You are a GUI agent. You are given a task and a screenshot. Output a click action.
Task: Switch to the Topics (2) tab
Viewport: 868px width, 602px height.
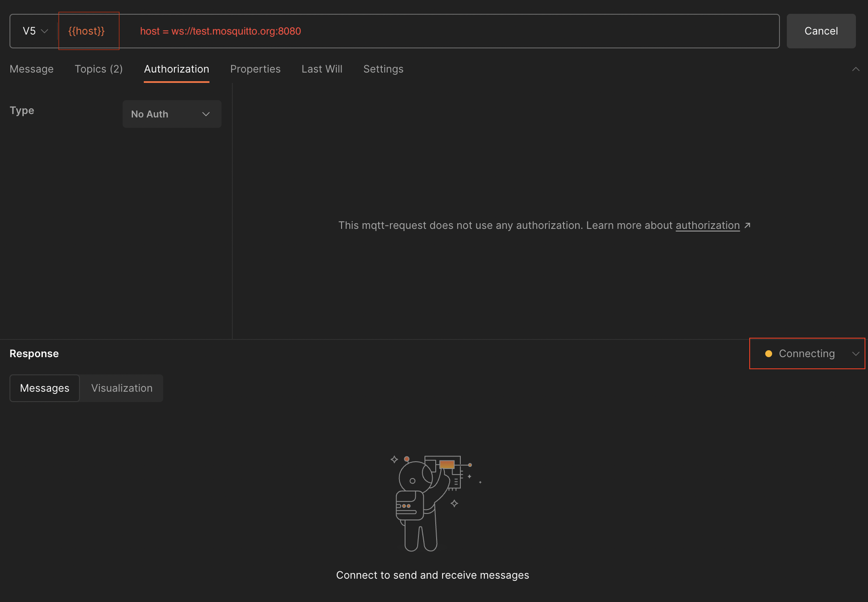98,69
